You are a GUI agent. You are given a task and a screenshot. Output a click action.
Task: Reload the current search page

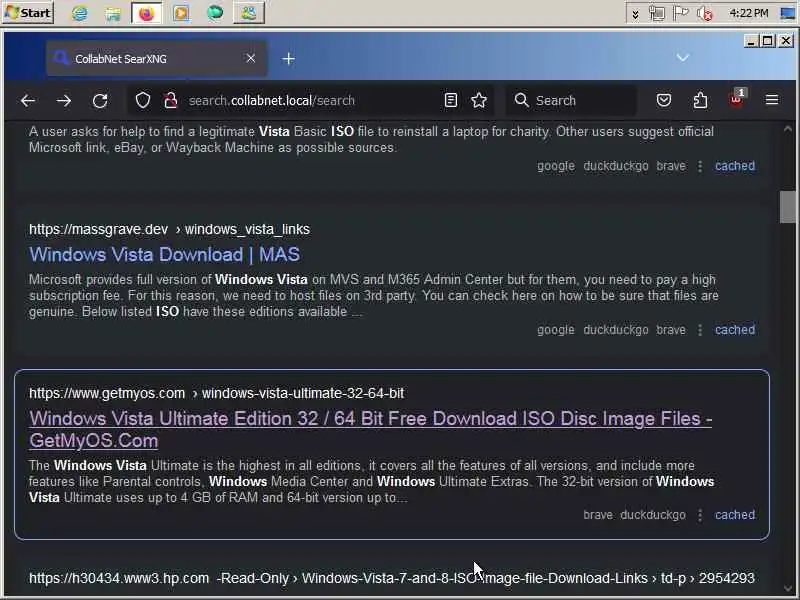(x=100, y=101)
